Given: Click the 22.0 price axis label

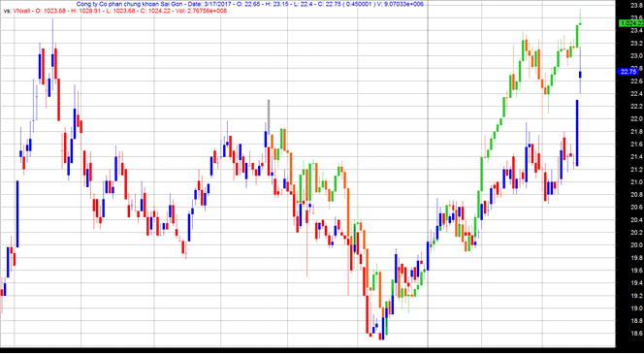Looking at the screenshot, I should (637, 119).
